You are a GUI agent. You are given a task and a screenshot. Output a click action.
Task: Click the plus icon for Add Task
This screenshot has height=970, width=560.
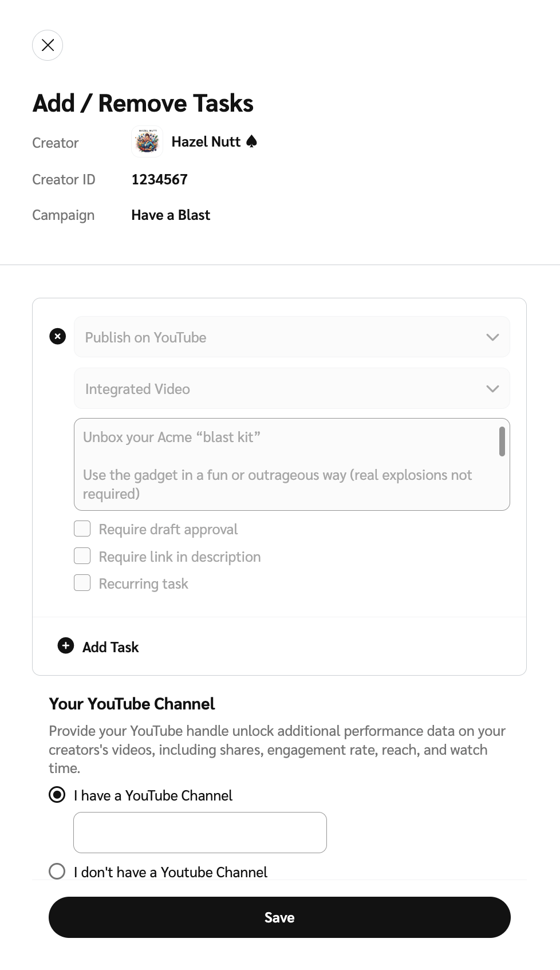[66, 646]
